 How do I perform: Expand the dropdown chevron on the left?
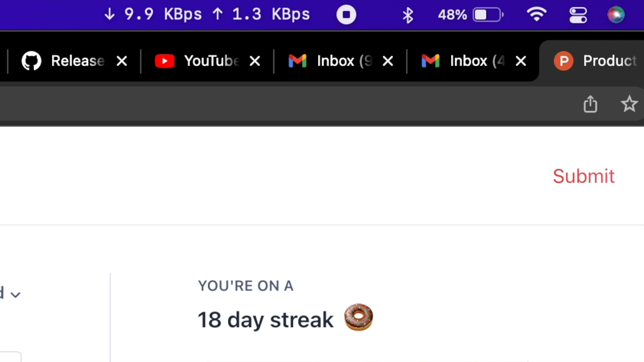pos(15,295)
